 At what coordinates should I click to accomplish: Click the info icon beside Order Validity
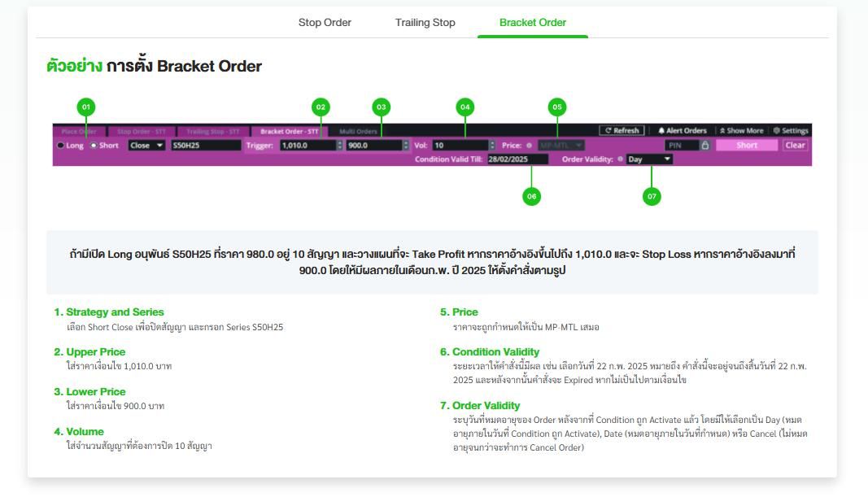[620, 159]
